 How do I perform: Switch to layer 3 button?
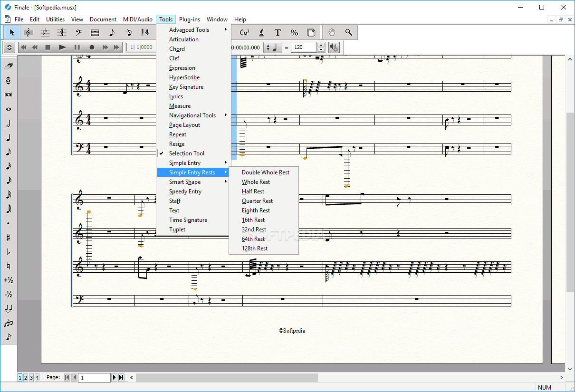(x=31, y=378)
